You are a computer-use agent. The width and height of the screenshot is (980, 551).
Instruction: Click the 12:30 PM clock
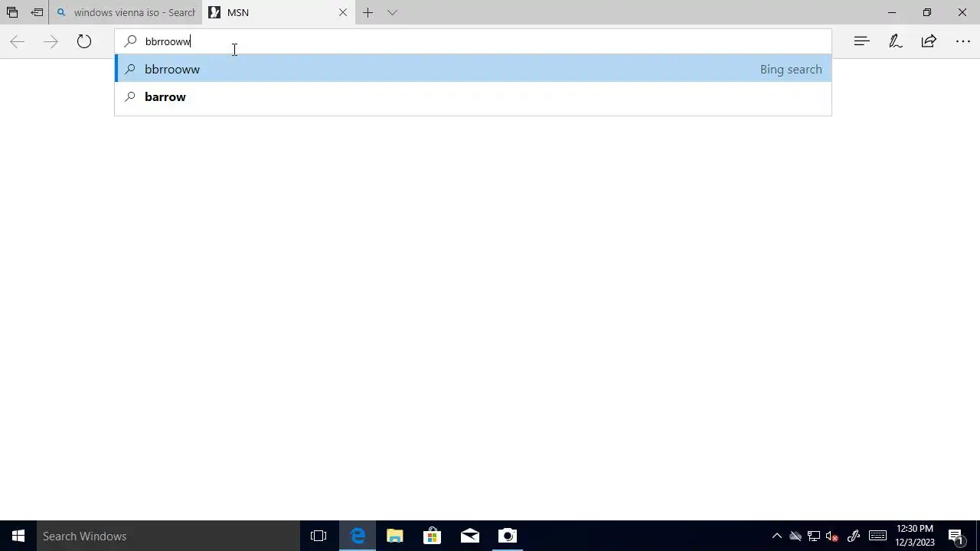[915, 536]
